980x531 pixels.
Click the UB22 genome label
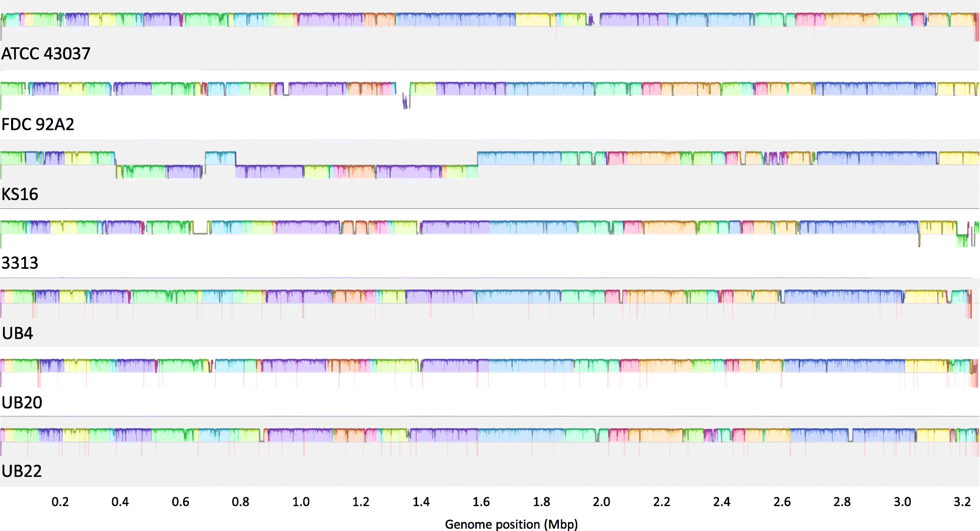22,471
